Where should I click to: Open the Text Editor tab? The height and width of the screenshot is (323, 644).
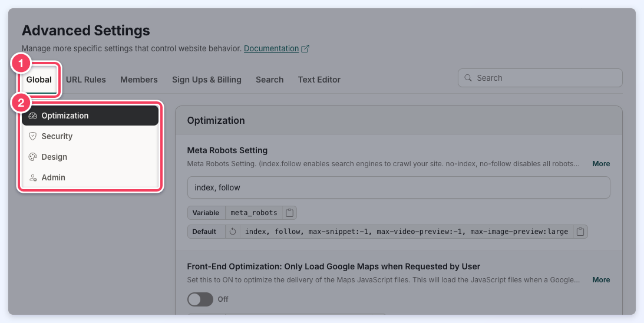319,80
